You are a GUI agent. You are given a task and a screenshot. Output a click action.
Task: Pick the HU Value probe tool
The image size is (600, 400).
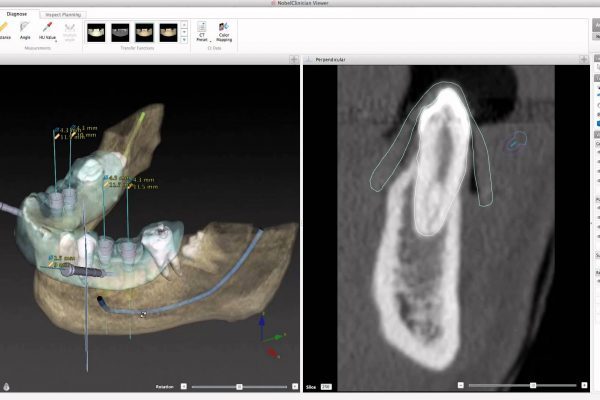pyautogui.click(x=47, y=30)
